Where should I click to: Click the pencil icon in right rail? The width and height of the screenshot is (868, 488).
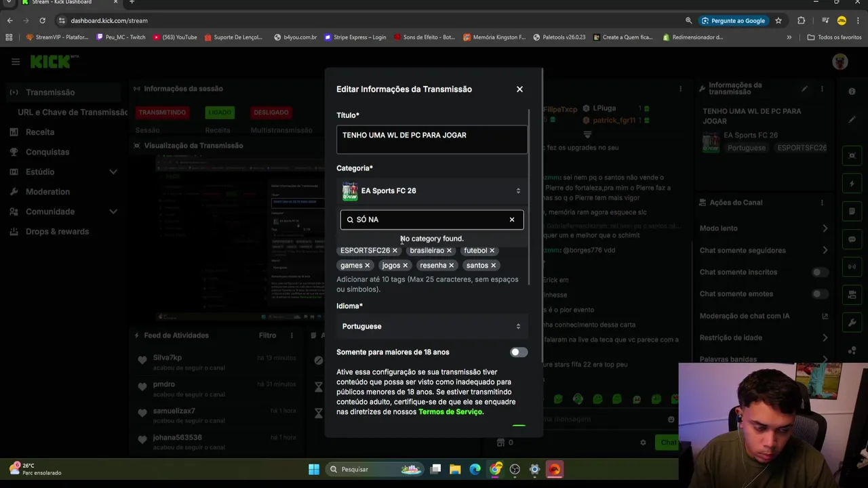(x=852, y=120)
